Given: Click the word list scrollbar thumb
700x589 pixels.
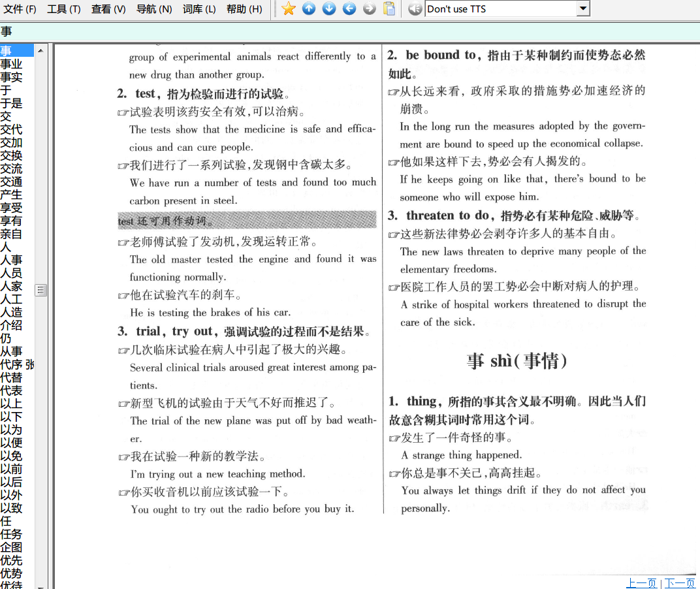Looking at the screenshot, I should 40,291.
